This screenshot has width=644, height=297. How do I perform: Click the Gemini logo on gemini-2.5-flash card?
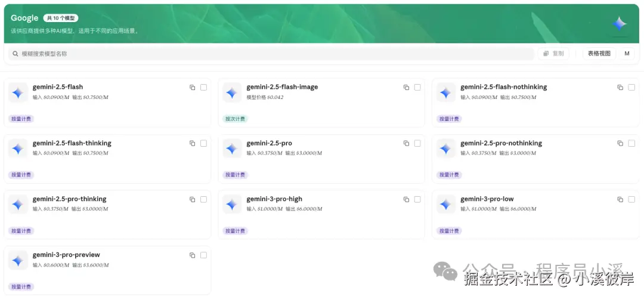pos(18,93)
